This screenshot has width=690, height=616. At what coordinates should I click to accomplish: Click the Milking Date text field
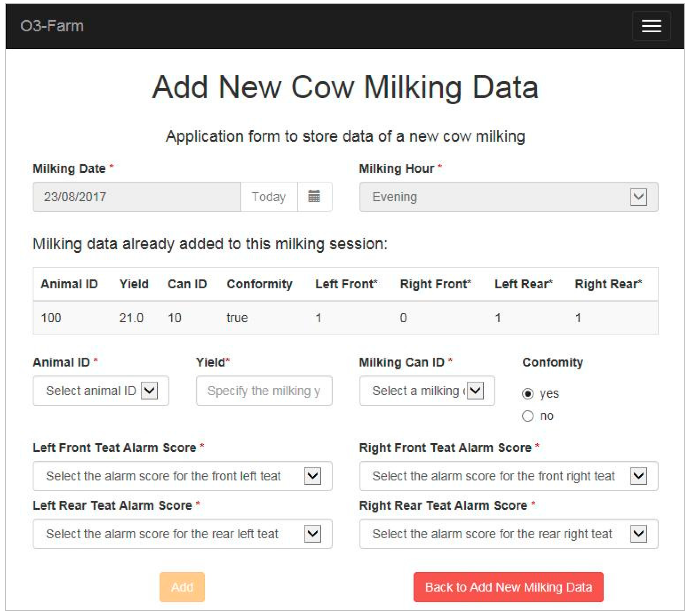pyautogui.click(x=136, y=197)
